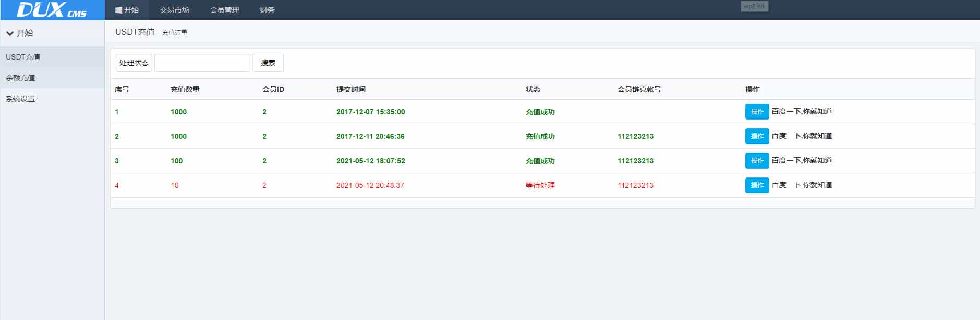Click the 会员链克帐号 column header
The width and height of the screenshot is (980, 320).
639,89
